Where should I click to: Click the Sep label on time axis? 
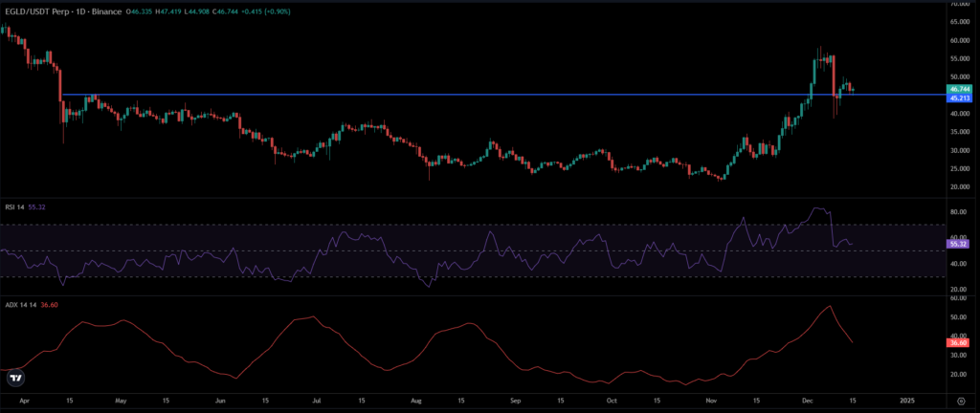(514, 400)
